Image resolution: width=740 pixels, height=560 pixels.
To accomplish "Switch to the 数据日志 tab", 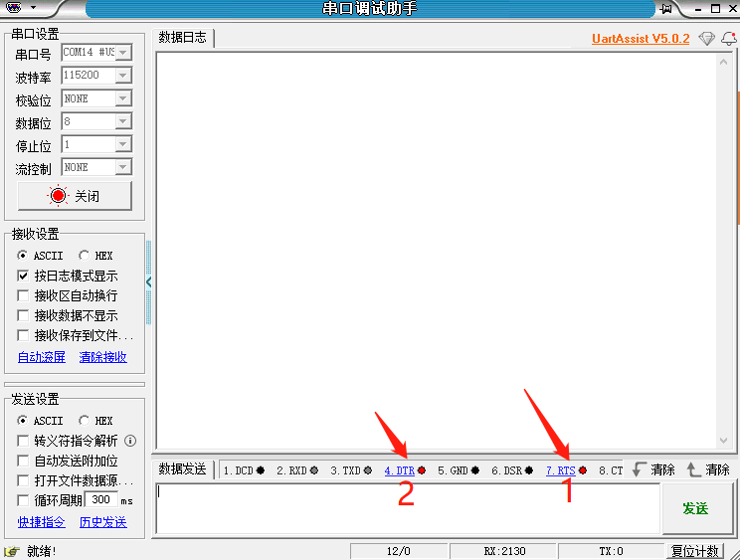I will pyautogui.click(x=183, y=38).
